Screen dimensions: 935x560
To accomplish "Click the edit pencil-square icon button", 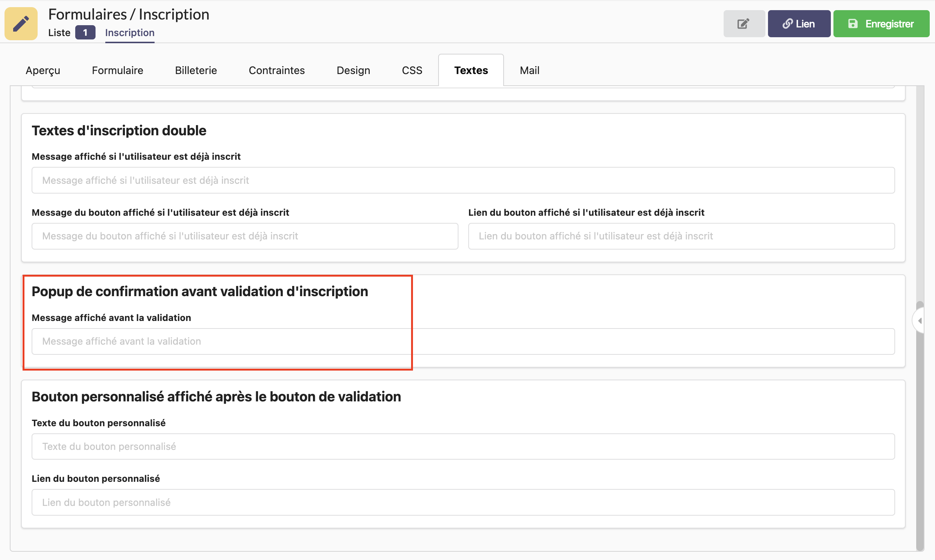I will (744, 24).
